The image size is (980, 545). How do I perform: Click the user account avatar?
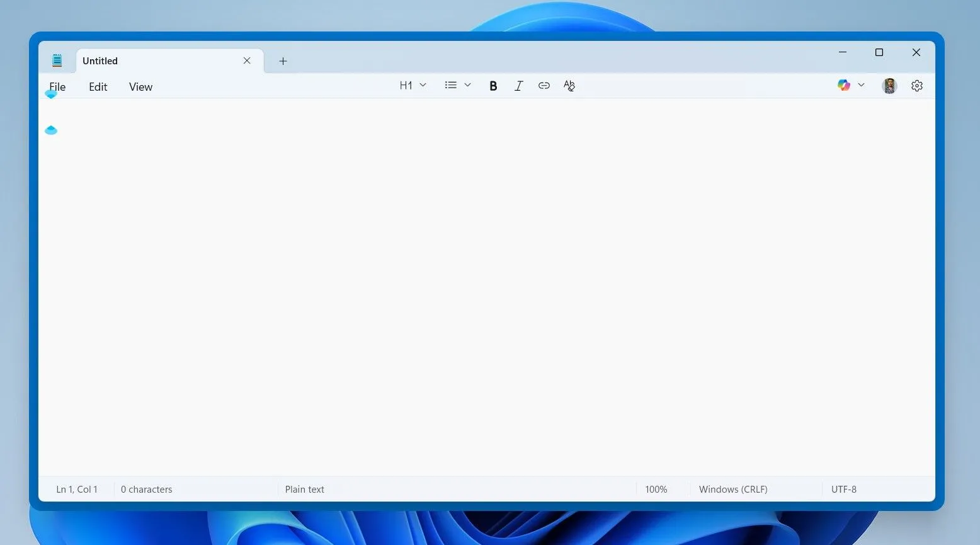889,85
